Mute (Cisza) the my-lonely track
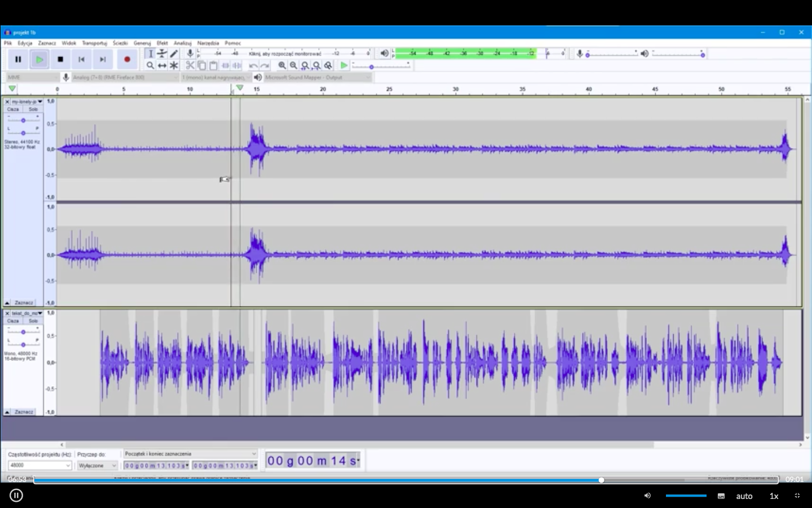The height and width of the screenshot is (508, 812). coord(13,110)
